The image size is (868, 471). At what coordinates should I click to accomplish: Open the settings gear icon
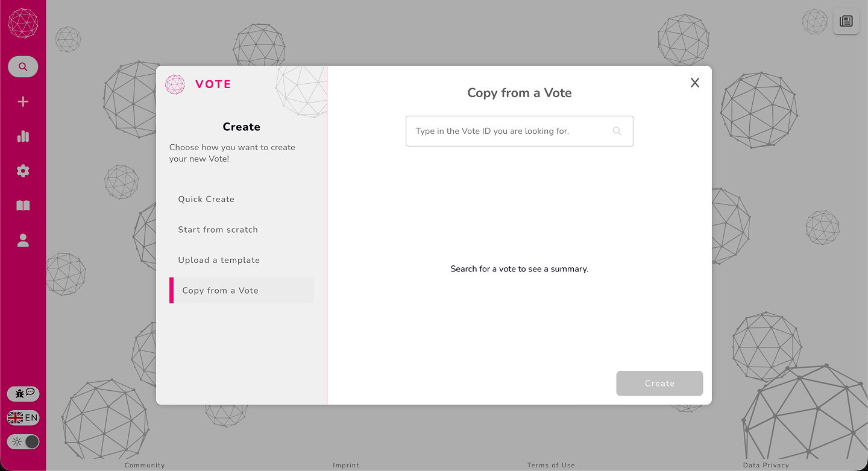point(23,171)
